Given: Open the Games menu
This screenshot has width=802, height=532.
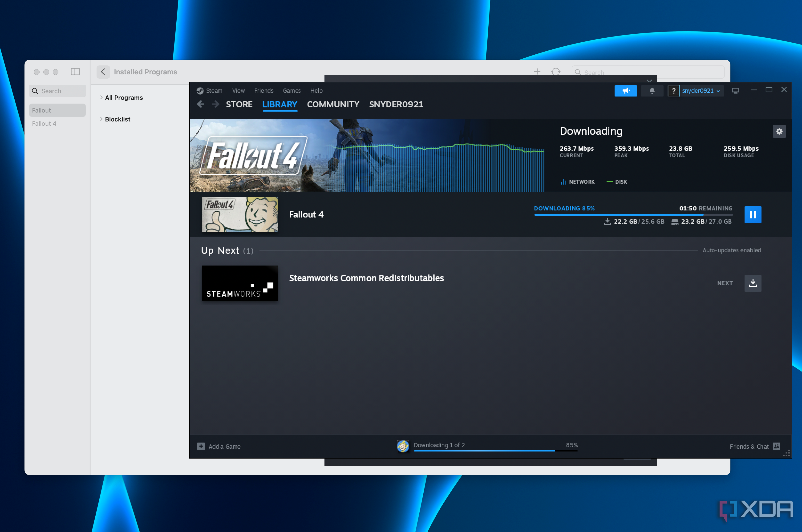Looking at the screenshot, I should [x=292, y=91].
